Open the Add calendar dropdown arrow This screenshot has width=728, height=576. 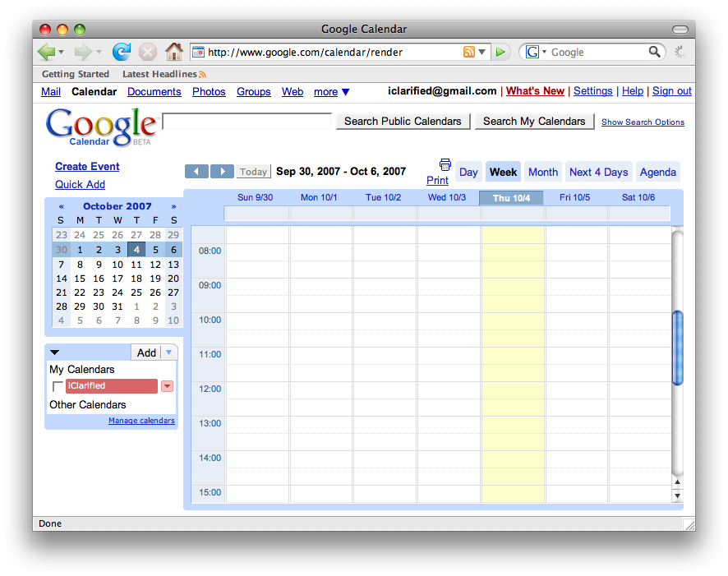(168, 353)
